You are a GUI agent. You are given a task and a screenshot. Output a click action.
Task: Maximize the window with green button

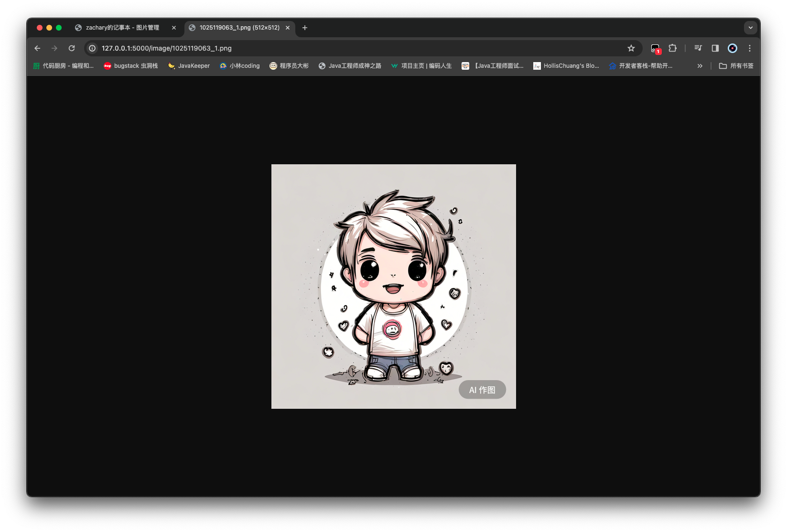(x=59, y=28)
